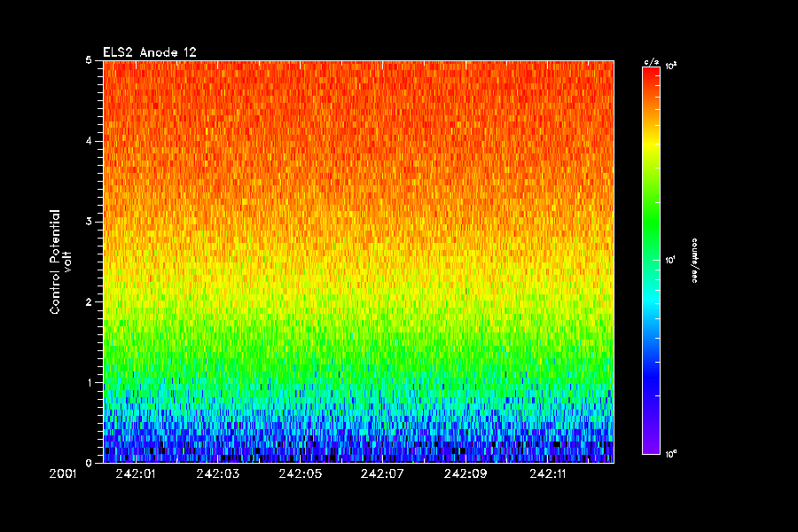Click the time label '242:01'
The image size is (798, 532).
pos(136,474)
